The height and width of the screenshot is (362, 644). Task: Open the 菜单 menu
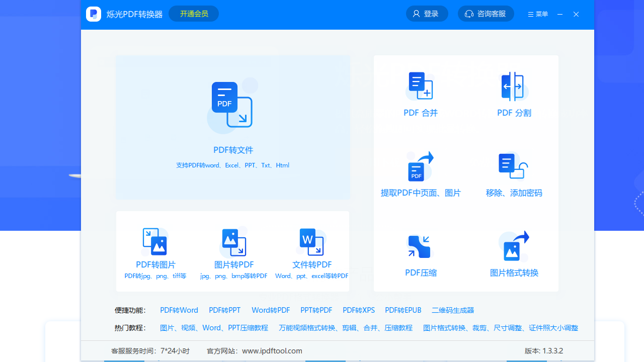[x=538, y=14]
